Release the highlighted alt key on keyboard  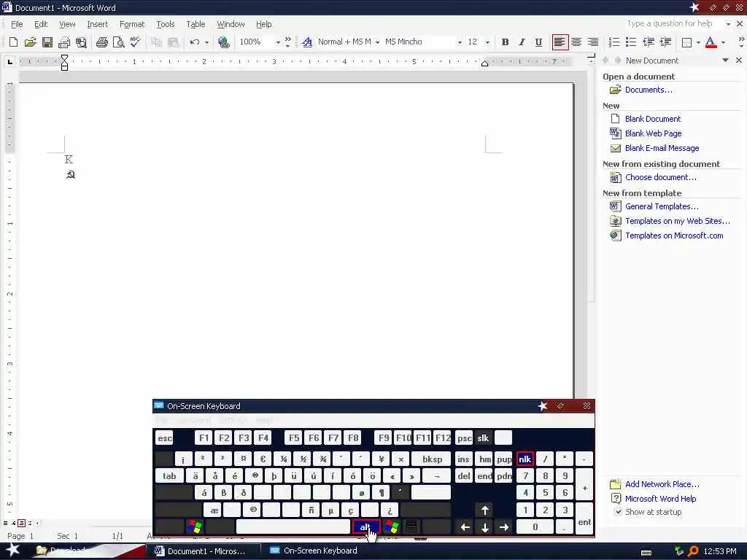pos(366,526)
